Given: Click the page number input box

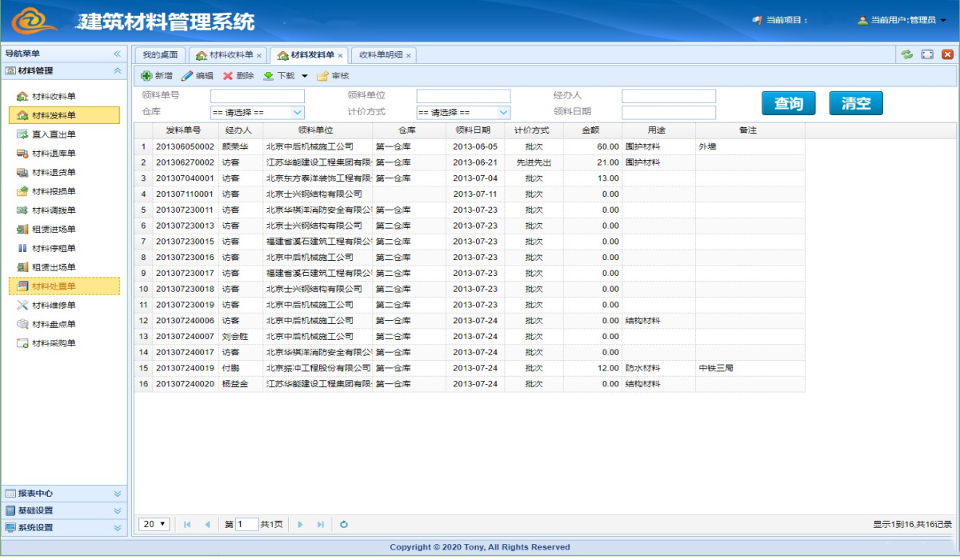Looking at the screenshot, I should tap(247, 524).
